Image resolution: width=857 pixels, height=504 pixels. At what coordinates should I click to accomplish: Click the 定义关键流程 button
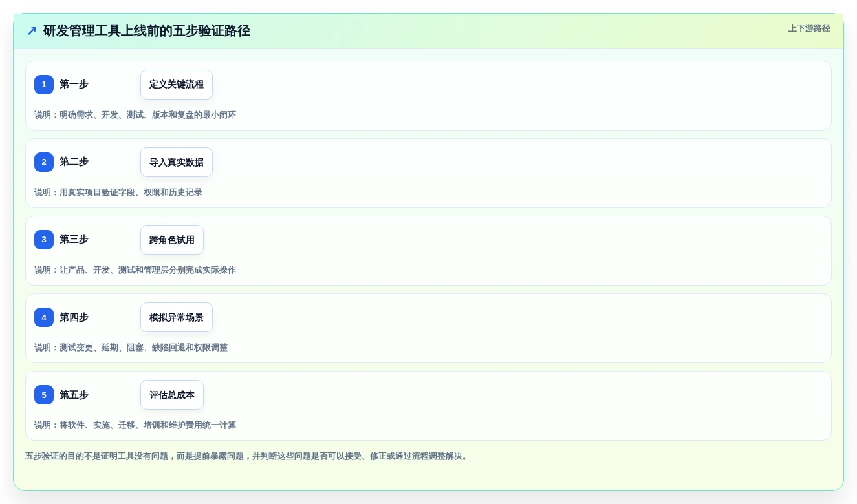tap(177, 85)
